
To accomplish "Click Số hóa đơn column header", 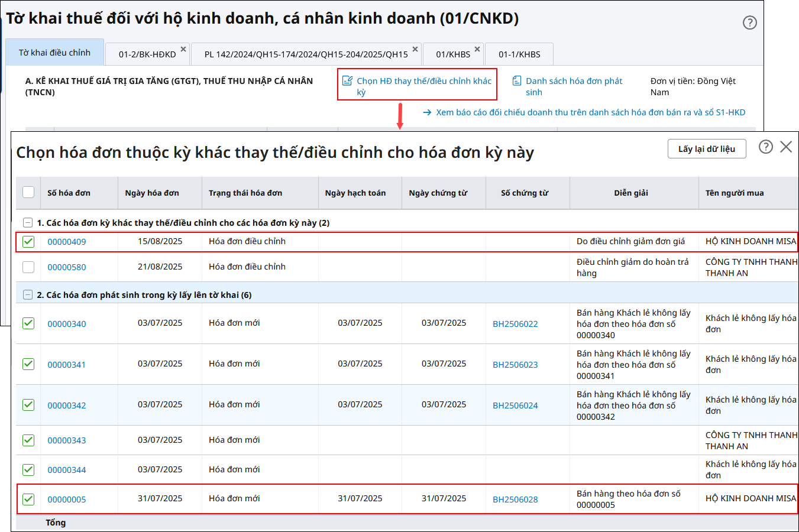I will (x=79, y=193).
